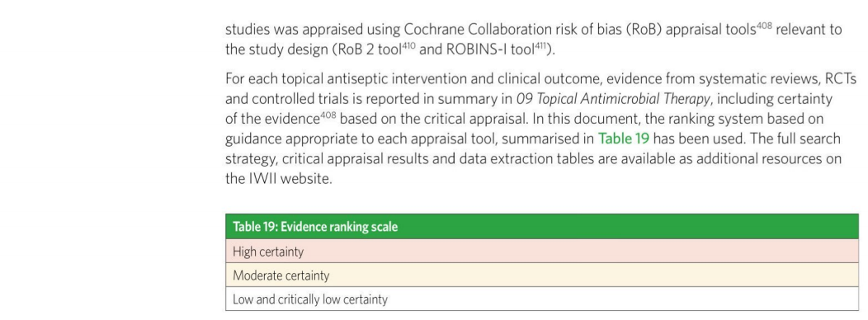868x320 pixels.
Task: Click the phrase 'critical appraisal results'
Action: click(x=352, y=159)
